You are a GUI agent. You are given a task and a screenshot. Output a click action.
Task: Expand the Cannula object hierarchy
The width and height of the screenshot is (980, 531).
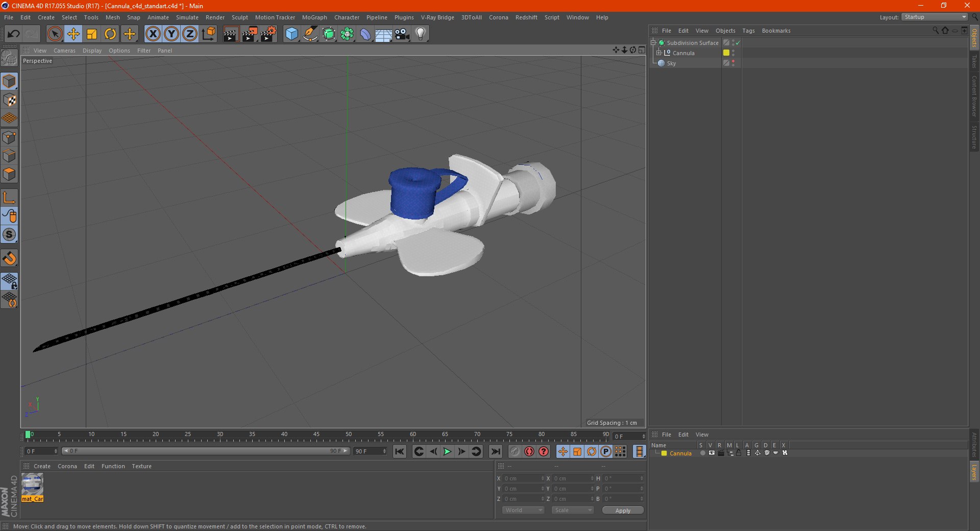pyautogui.click(x=658, y=53)
